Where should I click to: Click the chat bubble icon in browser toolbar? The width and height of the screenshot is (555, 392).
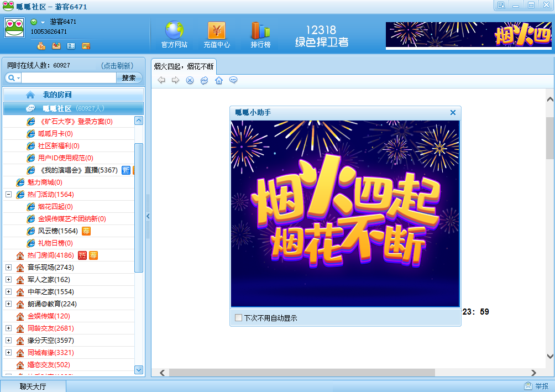click(x=233, y=81)
